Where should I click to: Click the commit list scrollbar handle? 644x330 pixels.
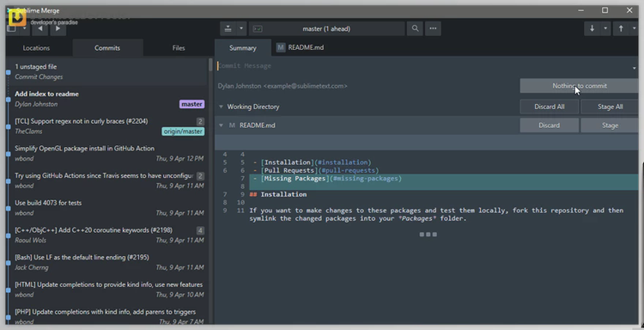(x=210, y=66)
